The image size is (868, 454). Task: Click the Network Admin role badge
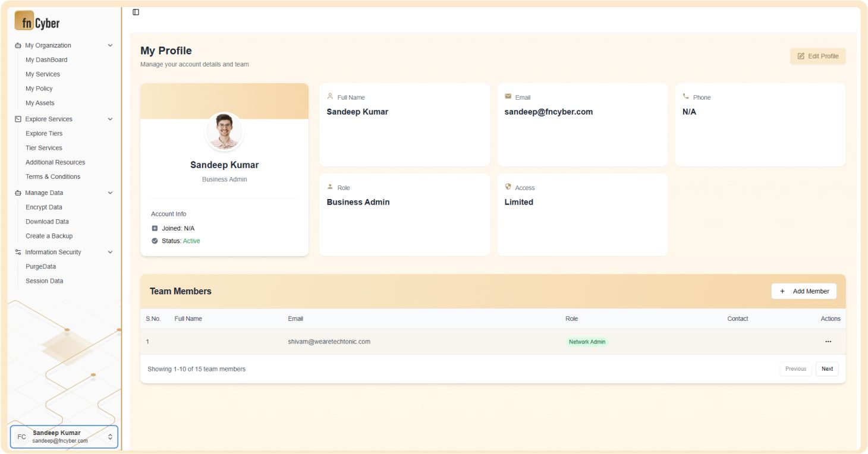[x=587, y=342]
